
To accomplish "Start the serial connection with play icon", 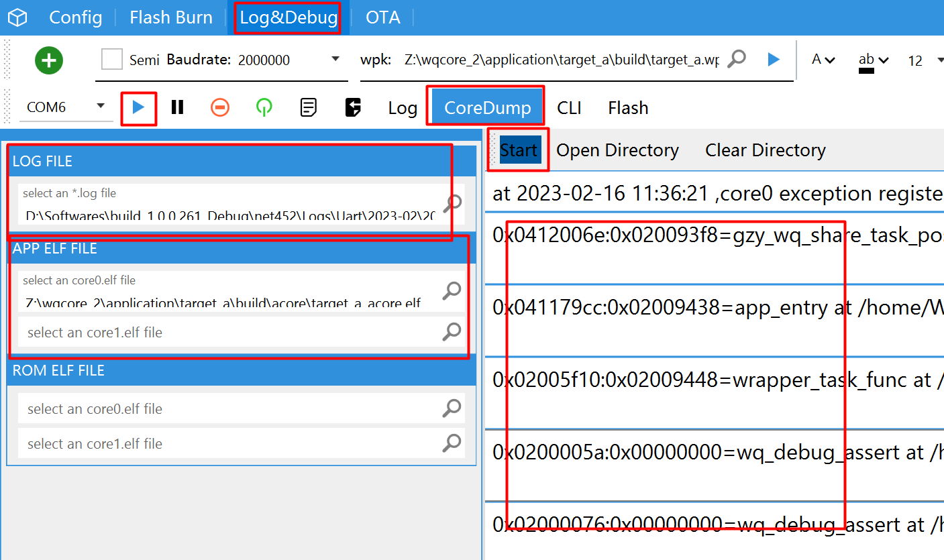I will (139, 107).
